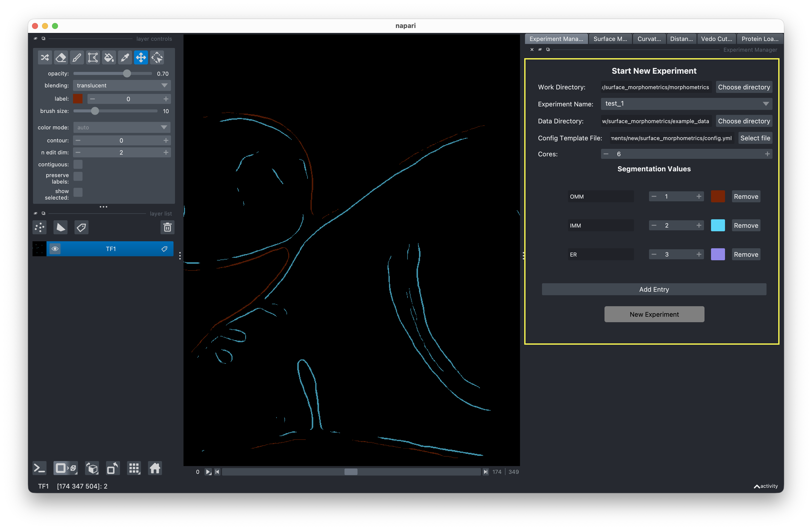The height and width of the screenshot is (530, 812).
Task: Open the napari console
Action: [39, 468]
